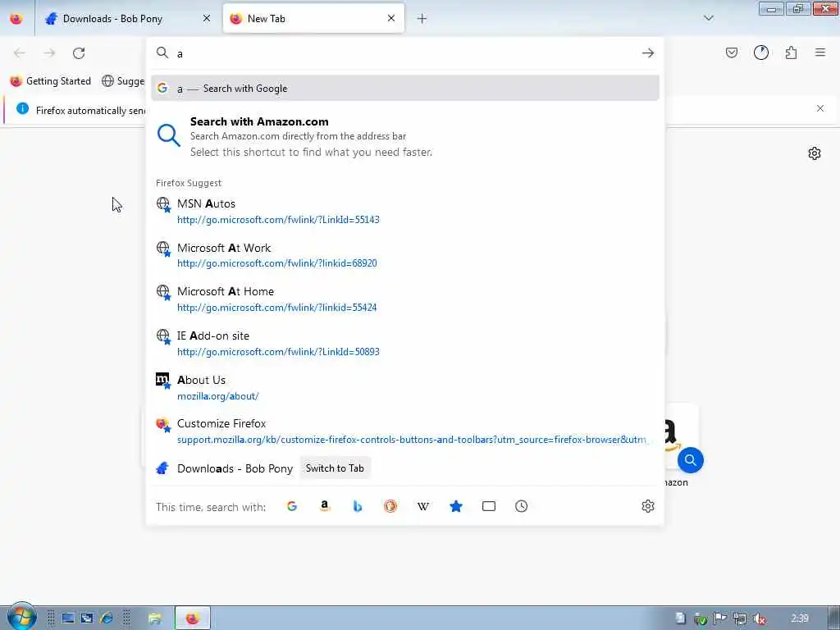This screenshot has height=630, width=840.
Task: List all tabs dropdown chevron
Action: coord(708,18)
